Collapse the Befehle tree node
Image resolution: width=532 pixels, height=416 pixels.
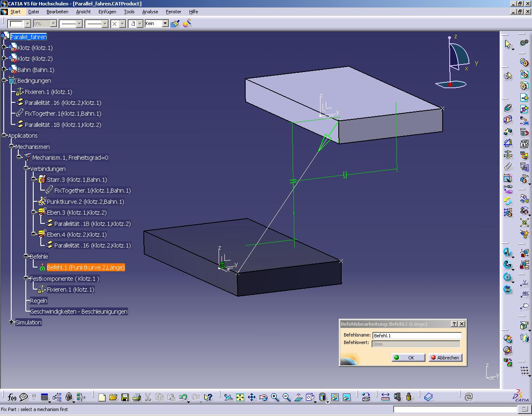26,256
